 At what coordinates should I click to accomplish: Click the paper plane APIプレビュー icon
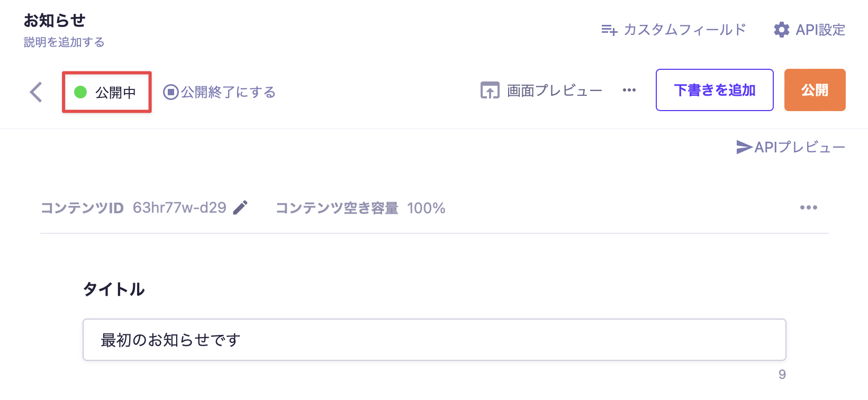(x=744, y=147)
